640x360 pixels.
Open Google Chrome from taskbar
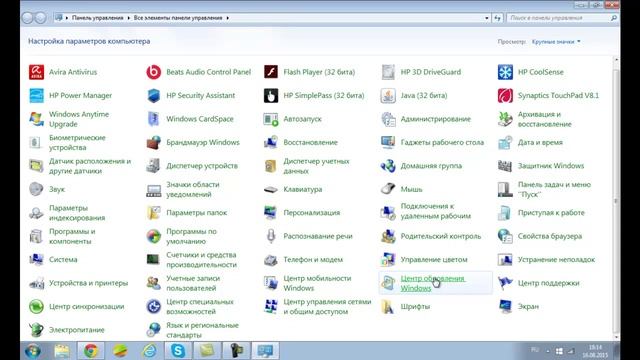(x=91, y=351)
